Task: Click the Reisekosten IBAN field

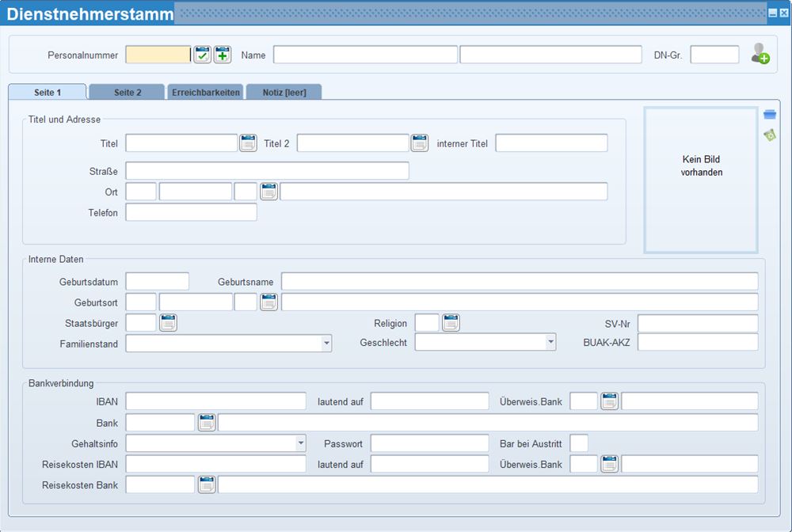Action: pos(216,464)
